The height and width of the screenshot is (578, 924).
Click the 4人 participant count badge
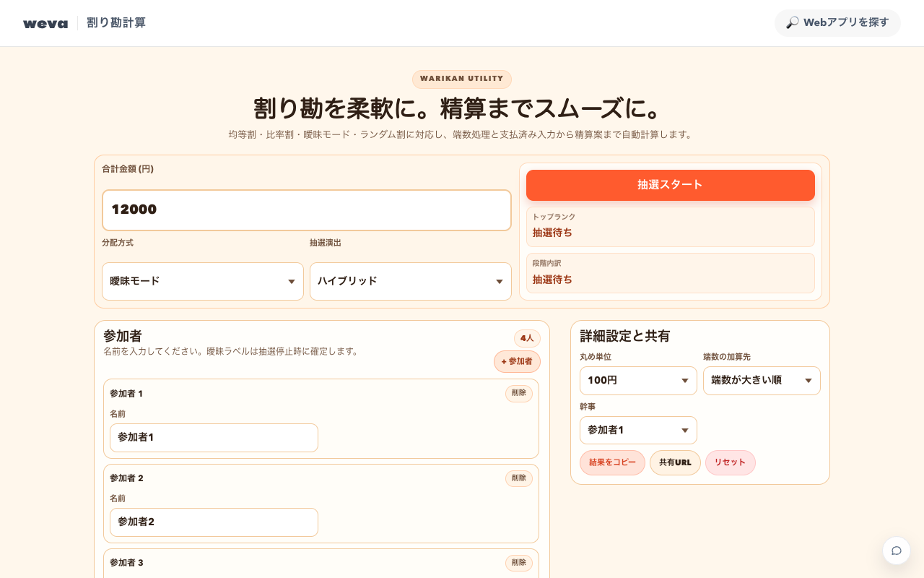527,338
